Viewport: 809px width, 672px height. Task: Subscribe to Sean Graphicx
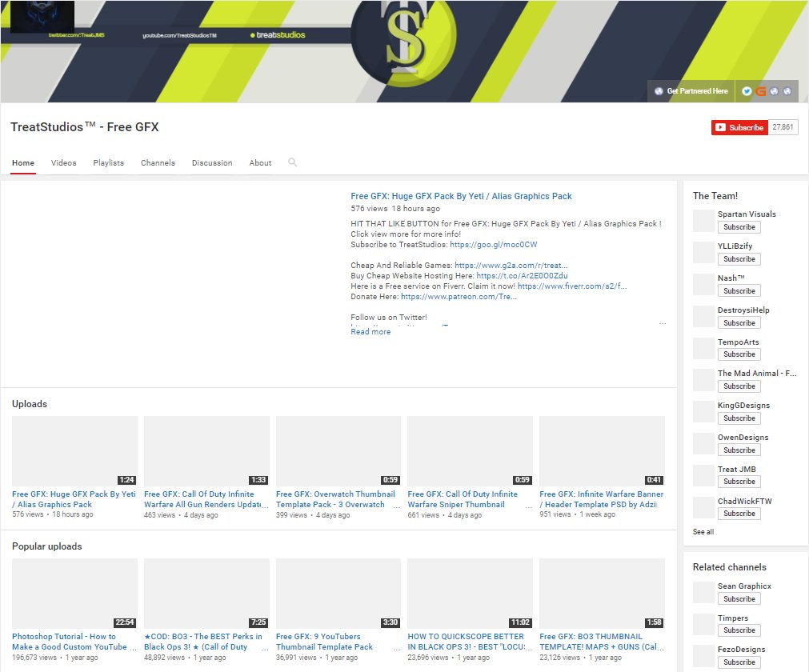click(739, 598)
